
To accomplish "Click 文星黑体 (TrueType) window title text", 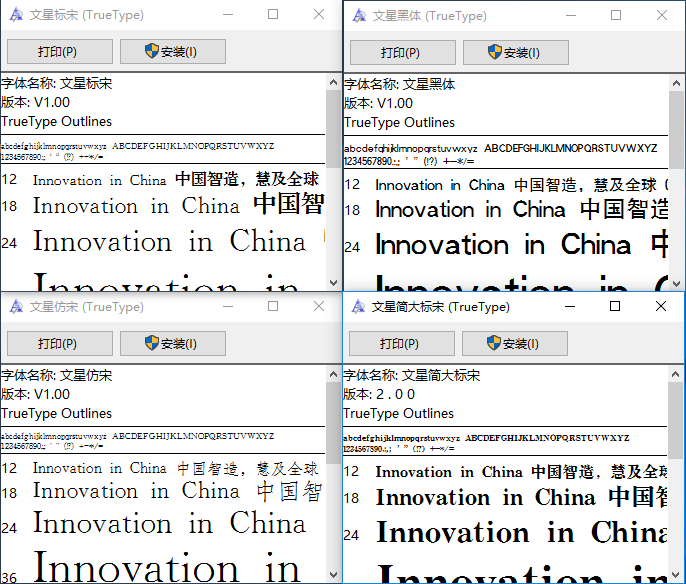I will pyautogui.click(x=429, y=16).
